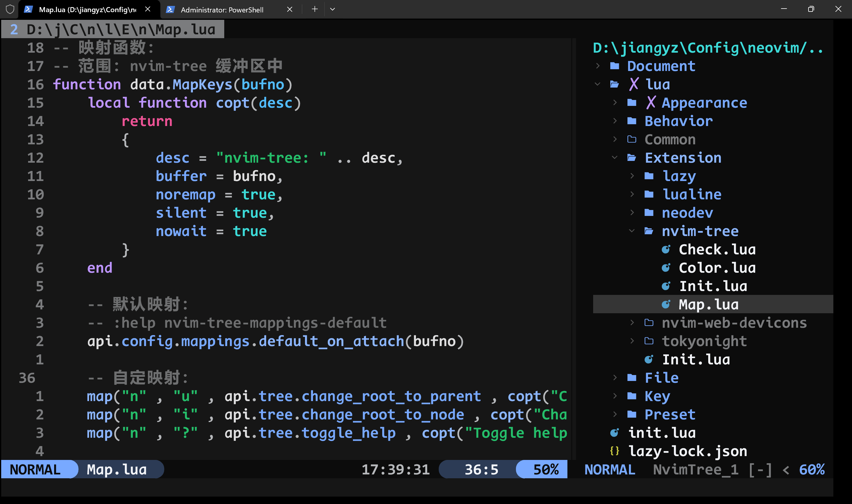Place cursor on function data.MapKeys line
The image size is (852, 504).
pyautogui.click(x=173, y=84)
